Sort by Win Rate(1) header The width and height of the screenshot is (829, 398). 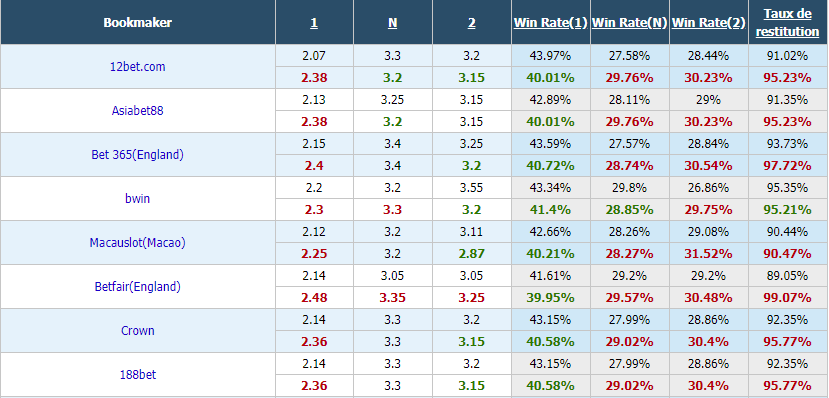point(550,23)
